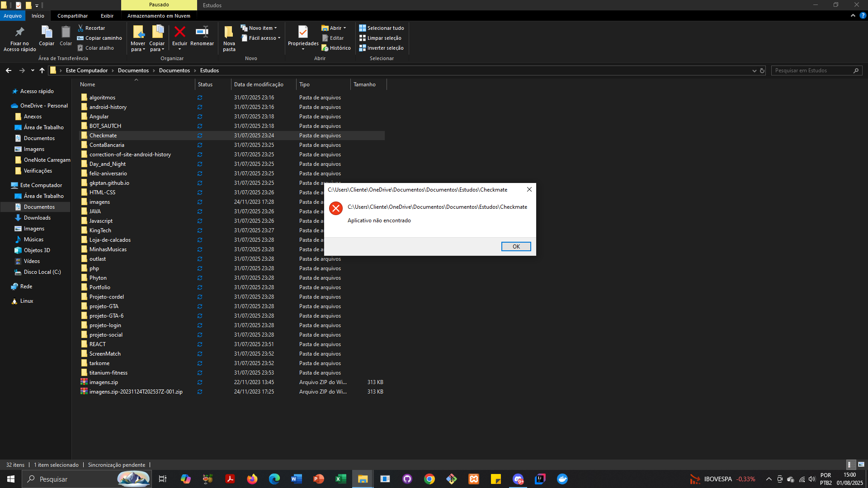Open the address bar history dropdown
868x488 pixels.
pyautogui.click(x=754, y=70)
